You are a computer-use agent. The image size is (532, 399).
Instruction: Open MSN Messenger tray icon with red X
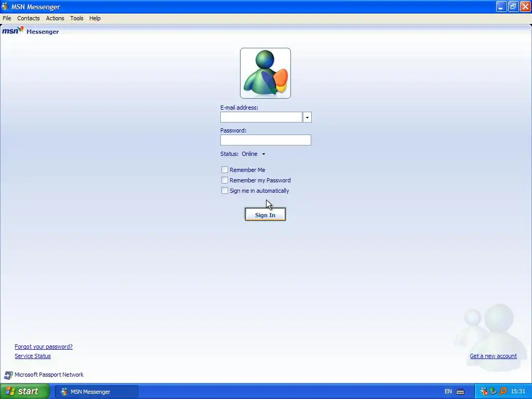pyautogui.click(x=484, y=391)
